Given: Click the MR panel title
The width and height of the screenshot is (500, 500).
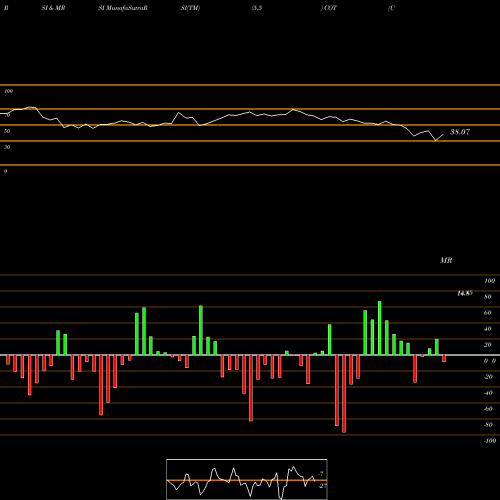Looking at the screenshot, I should (x=446, y=260).
